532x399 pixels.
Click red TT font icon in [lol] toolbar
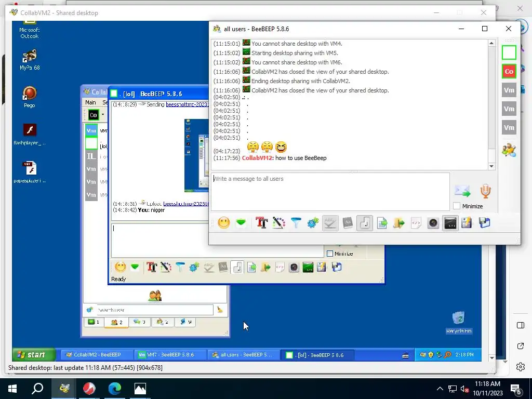(x=151, y=267)
